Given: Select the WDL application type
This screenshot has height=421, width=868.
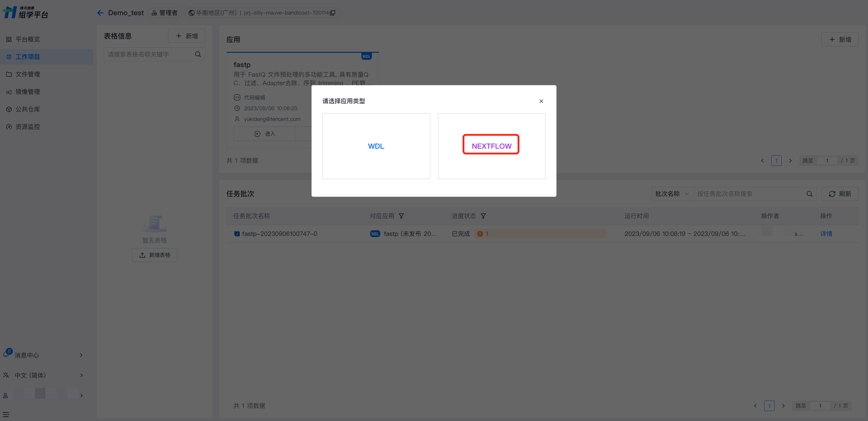Looking at the screenshot, I should (376, 146).
